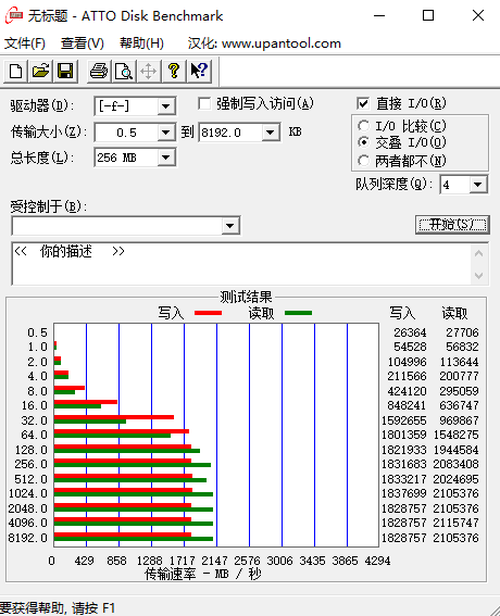This screenshot has width=500, height=616.
Task: Enable 强制写入访问 checkbox
Action: pos(204,104)
